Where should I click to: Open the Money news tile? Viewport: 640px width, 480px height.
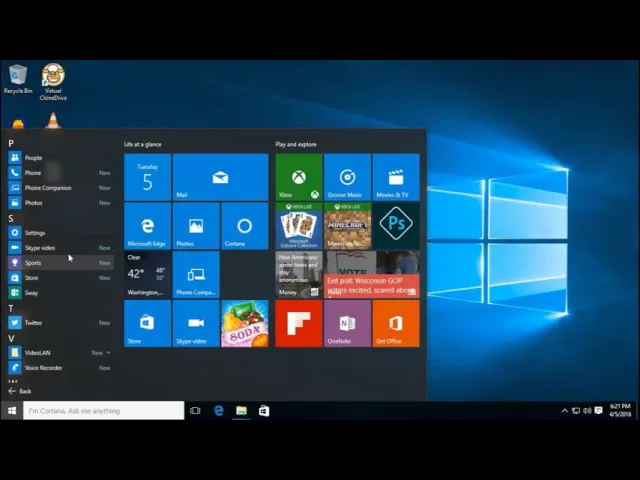pyautogui.click(x=299, y=275)
